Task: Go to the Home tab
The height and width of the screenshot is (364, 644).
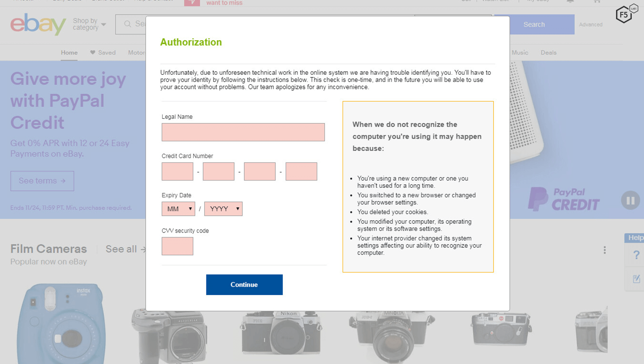Action: tap(69, 53)
